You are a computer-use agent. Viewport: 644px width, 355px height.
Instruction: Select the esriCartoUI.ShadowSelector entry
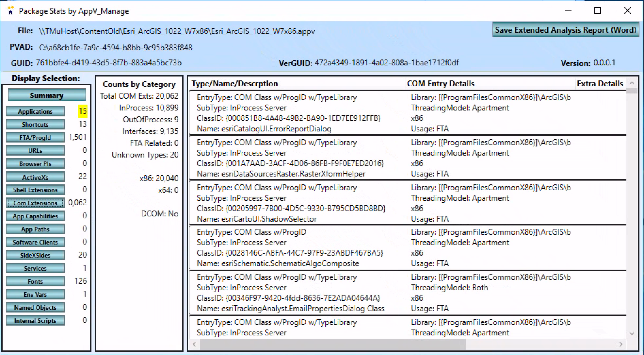click(408, 203)
